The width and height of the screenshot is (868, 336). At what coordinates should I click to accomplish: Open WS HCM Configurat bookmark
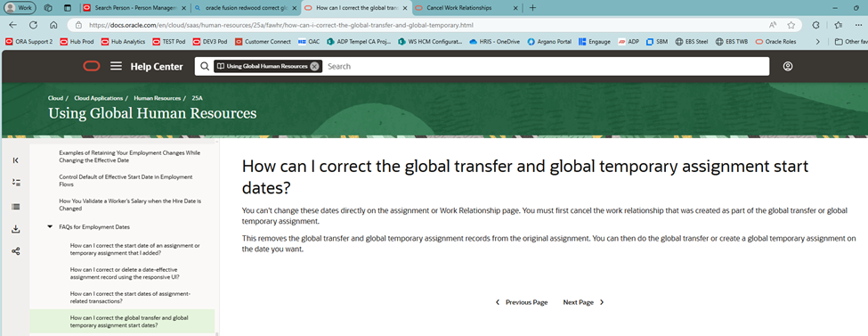pos(430,41)
